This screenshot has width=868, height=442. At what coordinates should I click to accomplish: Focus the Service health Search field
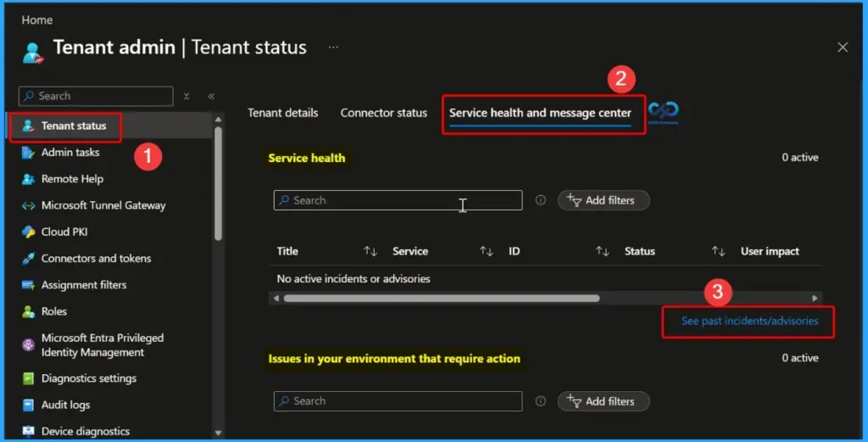pyautogui.click(x=398, y=200)
